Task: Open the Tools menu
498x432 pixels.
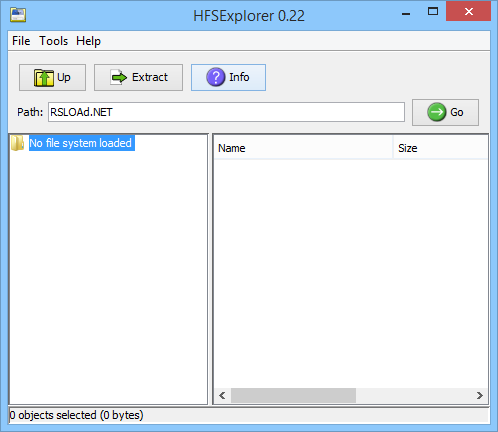Action: pyautogui.click(x=53, y=41)
